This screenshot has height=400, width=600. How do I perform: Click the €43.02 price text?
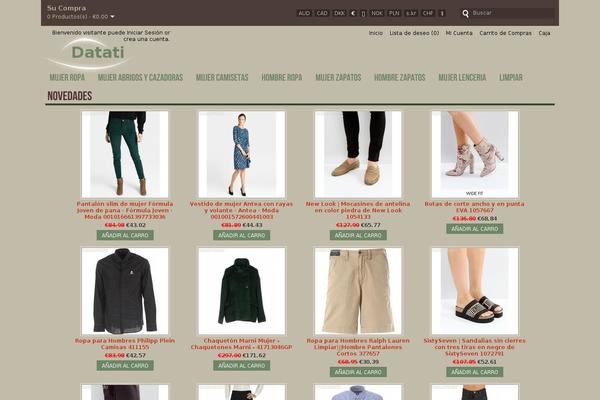pos(136,225)
